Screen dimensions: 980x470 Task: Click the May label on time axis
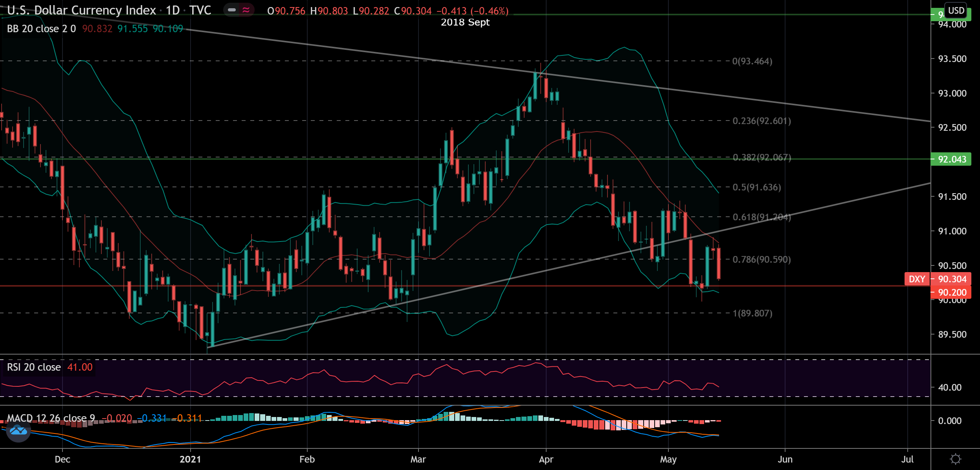tap(668, 459)
